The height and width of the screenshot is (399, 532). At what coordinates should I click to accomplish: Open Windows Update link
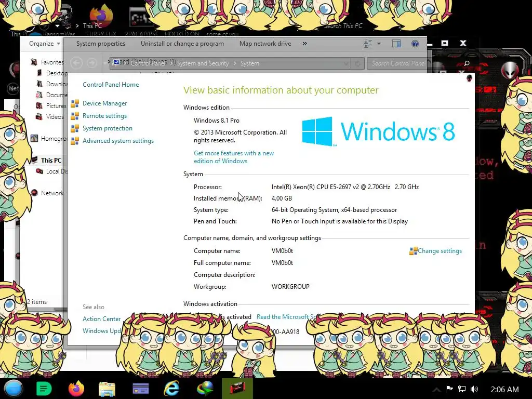click(101, 331)
